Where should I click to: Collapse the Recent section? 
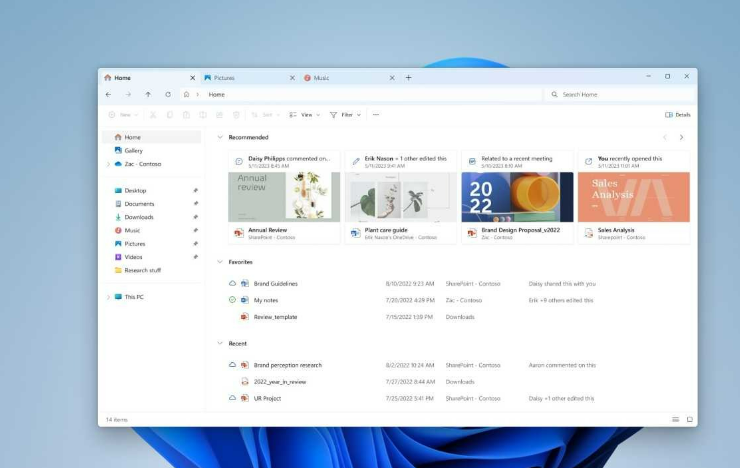point(220,343)
